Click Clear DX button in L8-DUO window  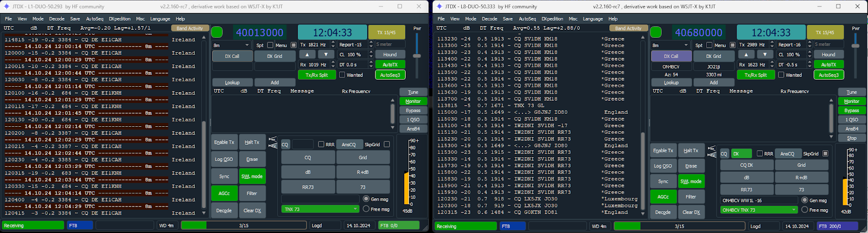coord(691,212)
